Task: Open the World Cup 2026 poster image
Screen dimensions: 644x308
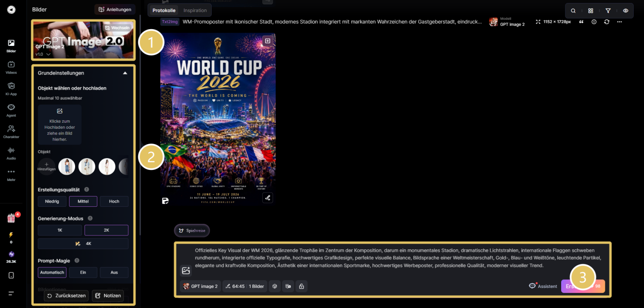Action: tap(218, 119)
